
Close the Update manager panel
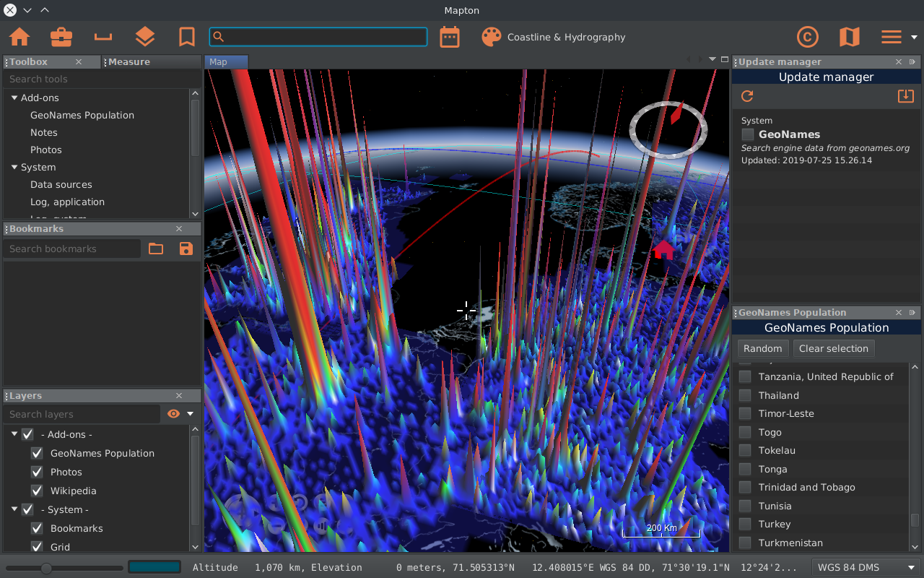pyautogui.click(x=899, y=62)
